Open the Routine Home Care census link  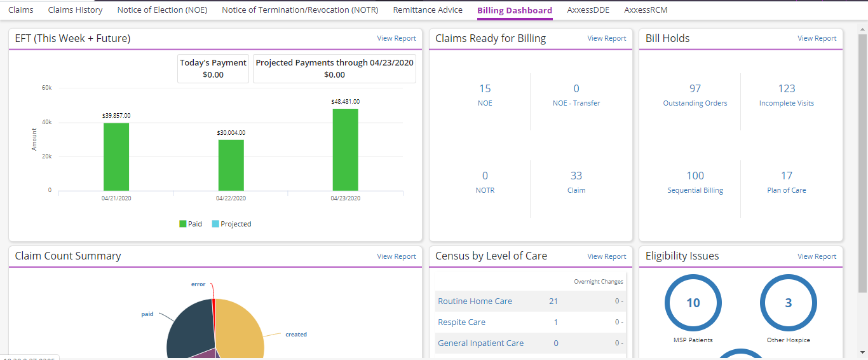click(x=475, y=301)
